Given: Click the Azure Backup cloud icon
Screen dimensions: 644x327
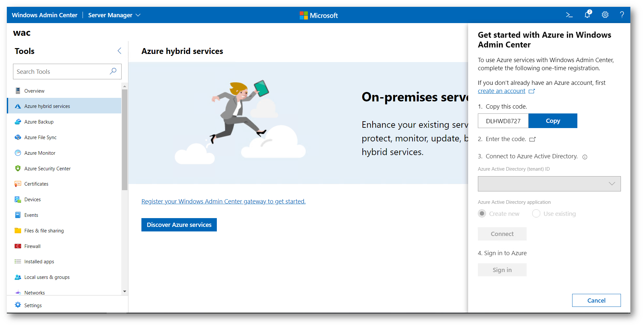Looking at the screenshot, I should (18, 122).
